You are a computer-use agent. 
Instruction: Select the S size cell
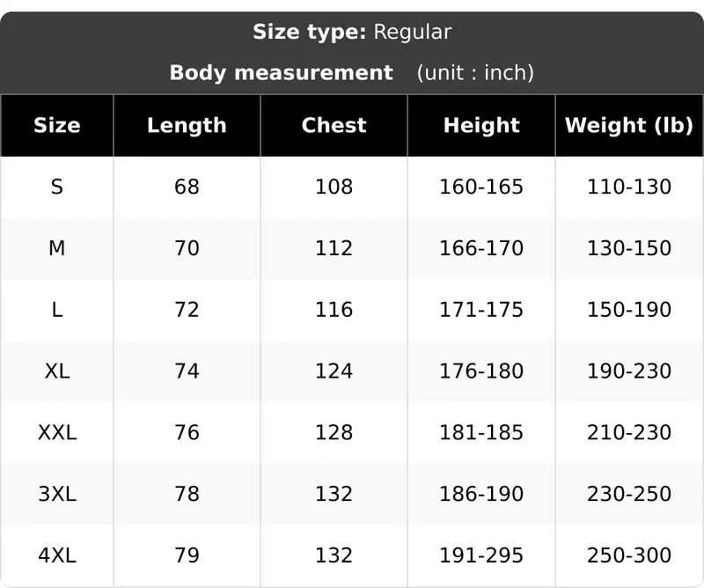pos(57,187)
